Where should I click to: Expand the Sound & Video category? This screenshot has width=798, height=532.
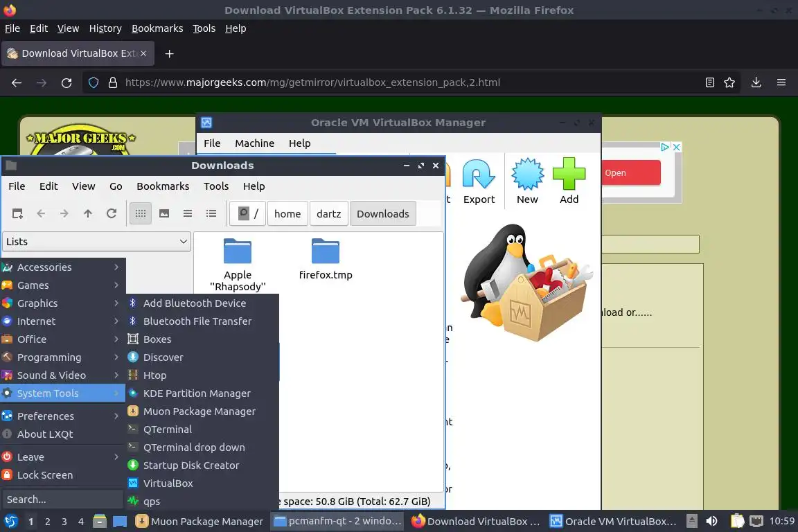tap(62, 375)
